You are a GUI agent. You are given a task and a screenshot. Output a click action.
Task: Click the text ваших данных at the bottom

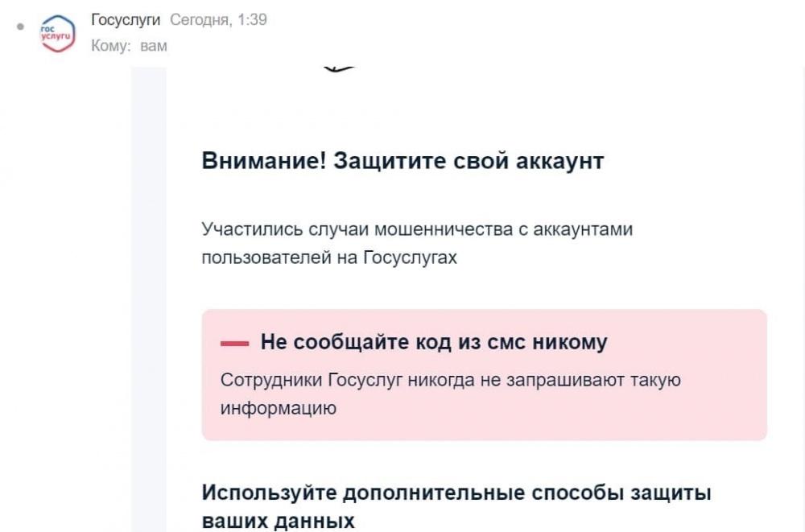pyautogui.click(x=278, y=520)
